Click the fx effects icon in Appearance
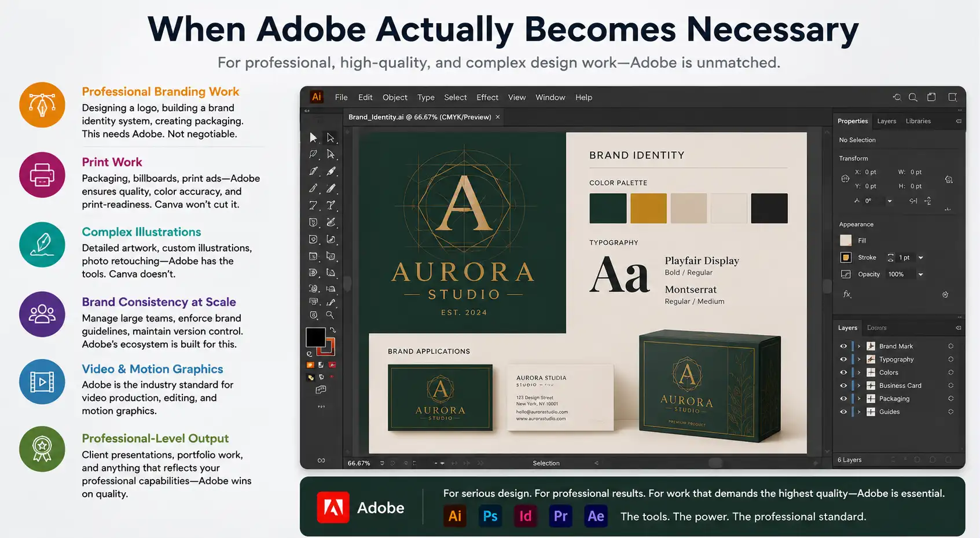Viewport: 980px width, 538px height. click(847, 294)
